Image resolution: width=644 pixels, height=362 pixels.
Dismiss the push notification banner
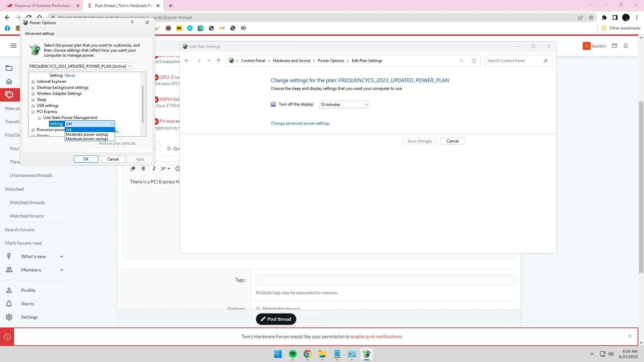630,336
